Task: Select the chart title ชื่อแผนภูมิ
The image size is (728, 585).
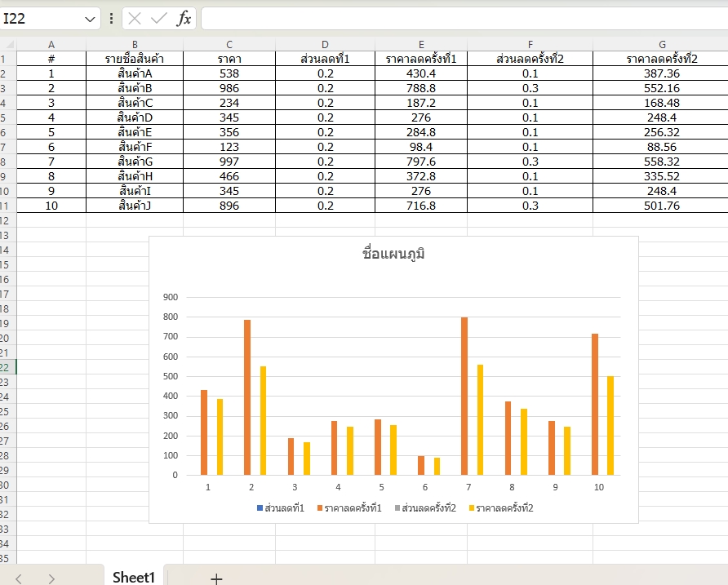Action: click(393, 254)
